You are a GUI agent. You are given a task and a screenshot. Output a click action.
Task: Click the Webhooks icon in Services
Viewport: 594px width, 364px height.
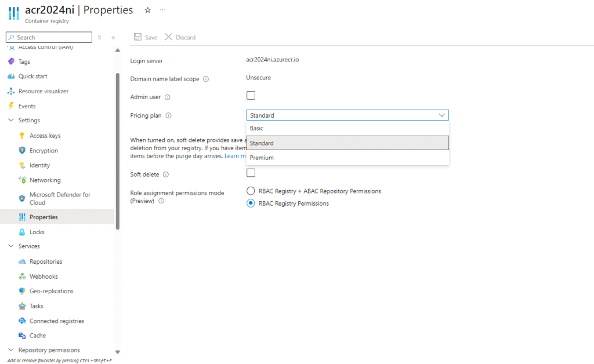tap(22, 276)
